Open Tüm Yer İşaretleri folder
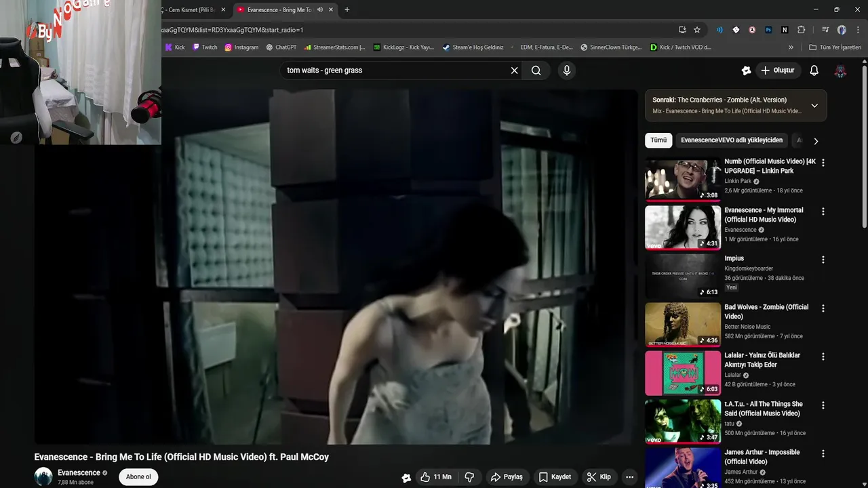The image size is (868, 488). [835, 47]
